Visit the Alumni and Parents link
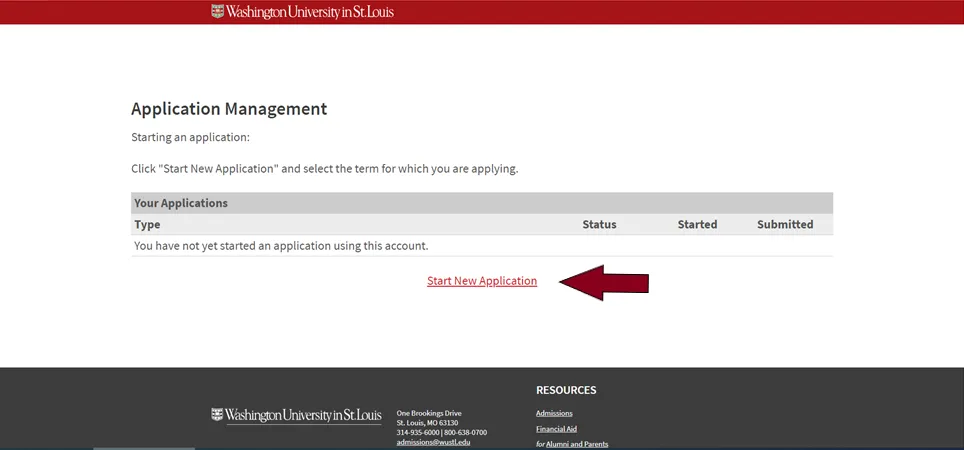 [577, 444]
